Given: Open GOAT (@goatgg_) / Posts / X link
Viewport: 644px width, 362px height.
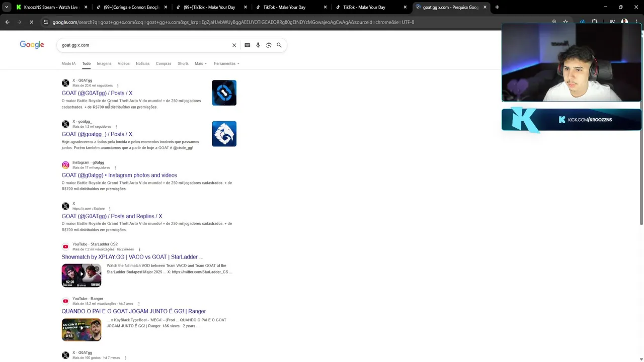Looking at the screenshot, I should (97, 134).
